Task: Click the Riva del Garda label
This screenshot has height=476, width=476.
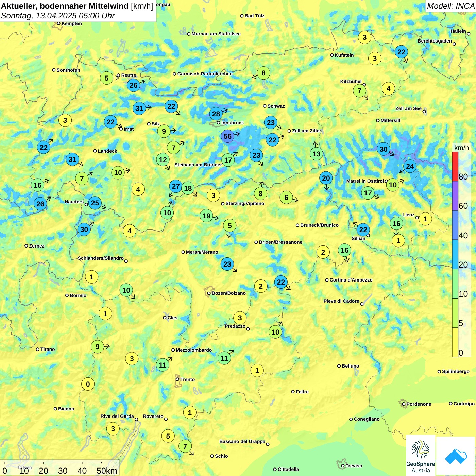Action: point(117,416)
